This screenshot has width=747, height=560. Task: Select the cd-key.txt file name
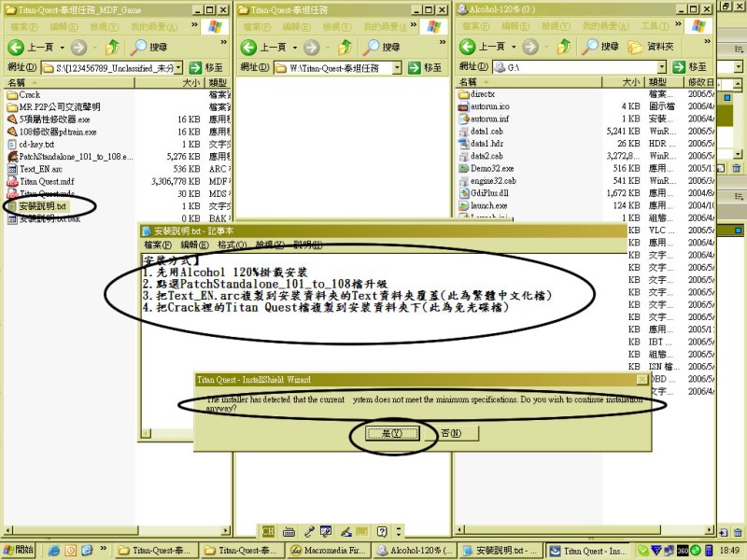coord(36,145)
